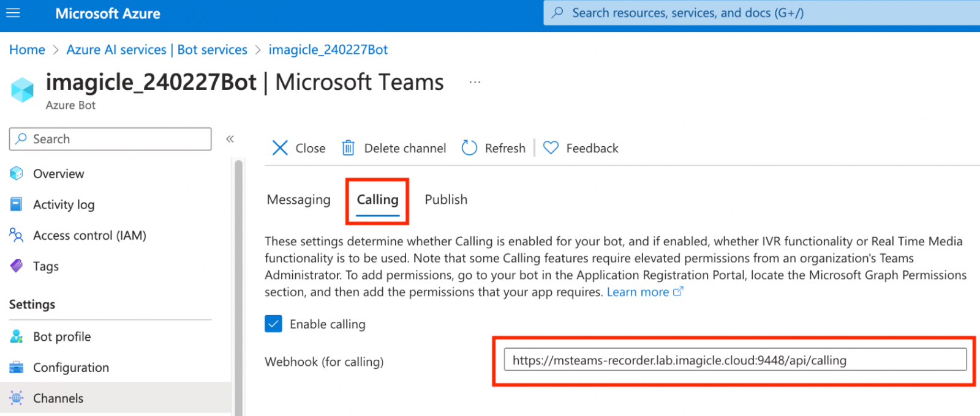The image size is (980, 416).
Task: Switch to the Publish tab
Action: (x=446, y=199)
